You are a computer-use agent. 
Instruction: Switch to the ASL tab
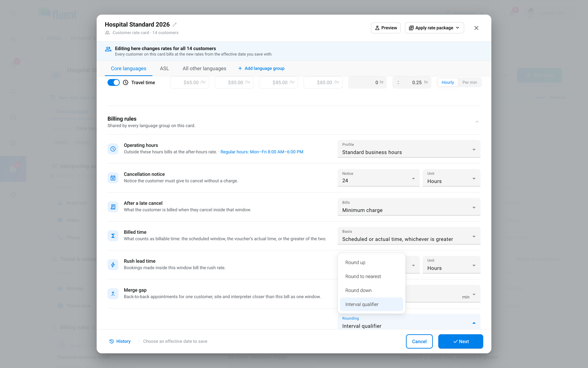[164, 68]
